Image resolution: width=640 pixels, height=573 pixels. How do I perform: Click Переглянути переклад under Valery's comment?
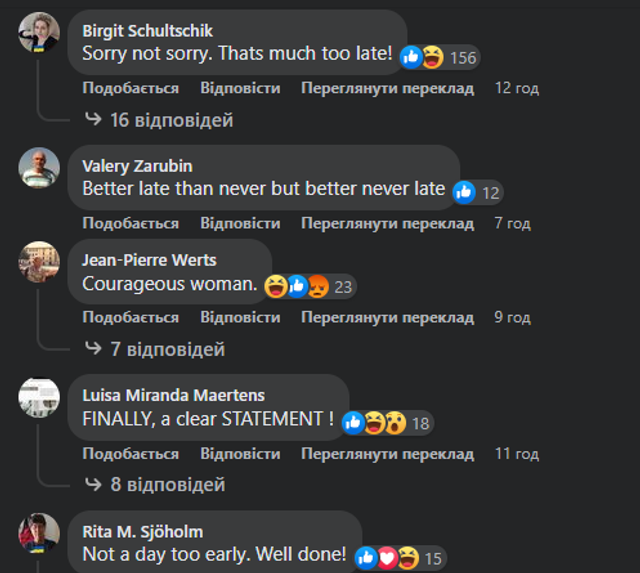pyautogui.click(x=387, y=223)
